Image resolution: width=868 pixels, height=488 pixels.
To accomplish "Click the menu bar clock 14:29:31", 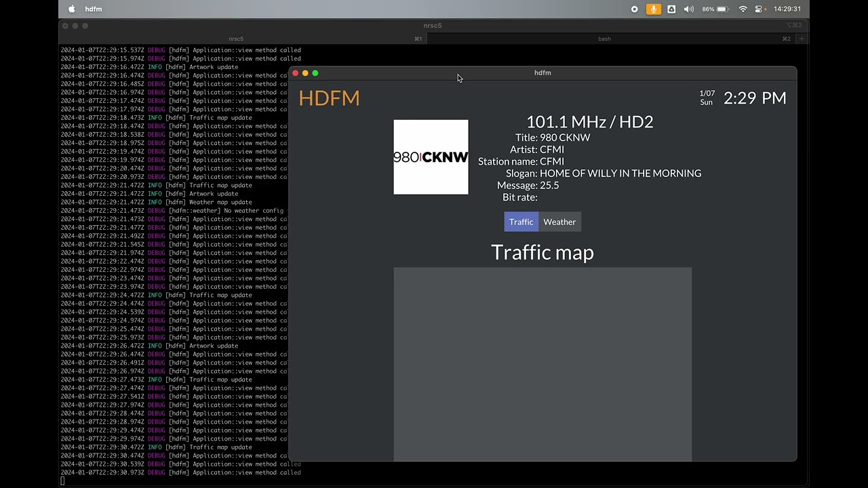I will coord(787,9).
